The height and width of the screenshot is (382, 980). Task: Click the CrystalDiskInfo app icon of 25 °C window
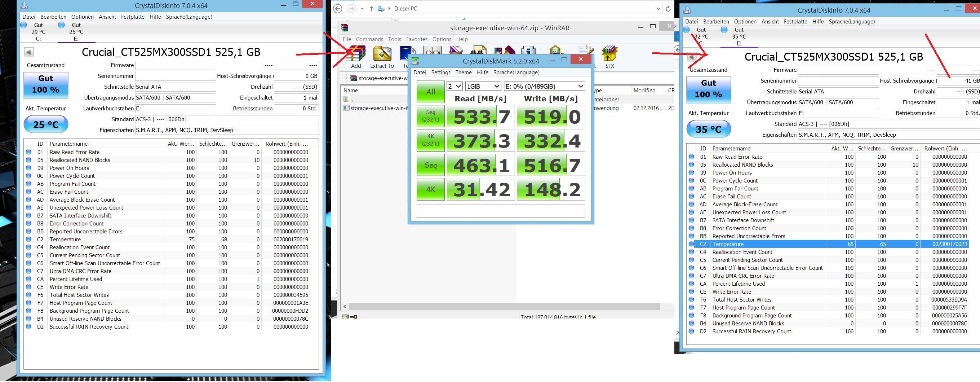[x=25, y=5]
